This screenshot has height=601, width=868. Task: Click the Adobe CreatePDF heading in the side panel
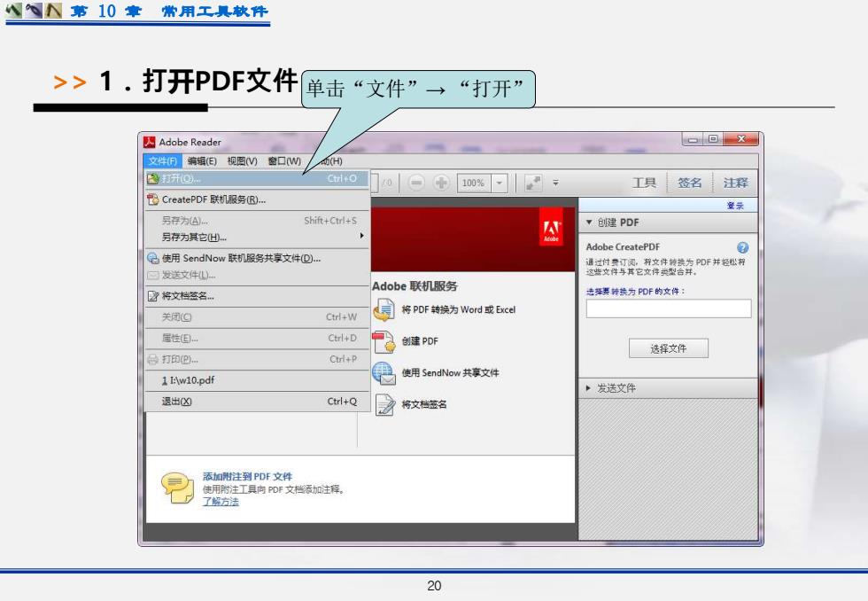623,247
